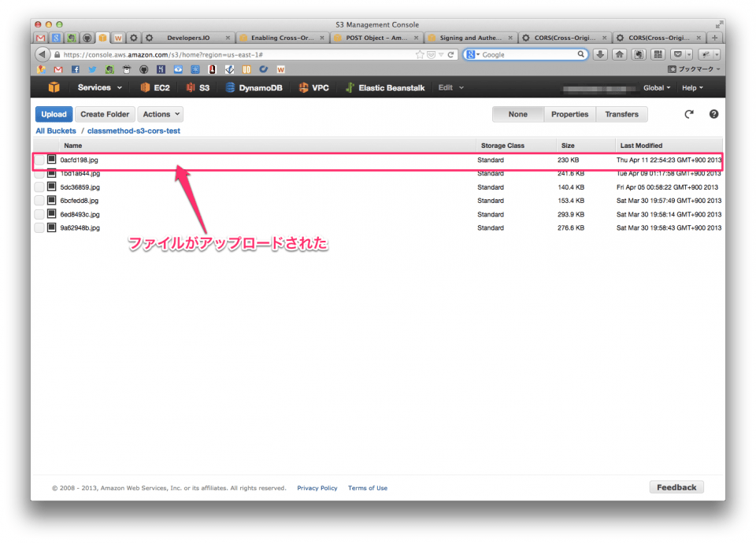756x543 pixels.
Task: Select checkbox for 5dc36859.jpg
Action: click(39, 187)
